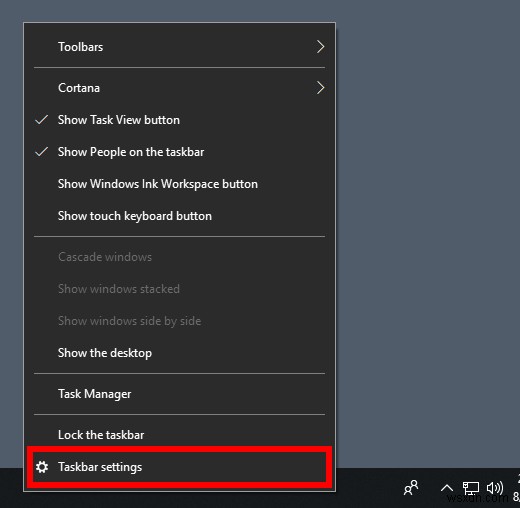Expand the Toolbars submenu arrow
The height and width of the screenshot is (508, 520).
tap(320, 47)
